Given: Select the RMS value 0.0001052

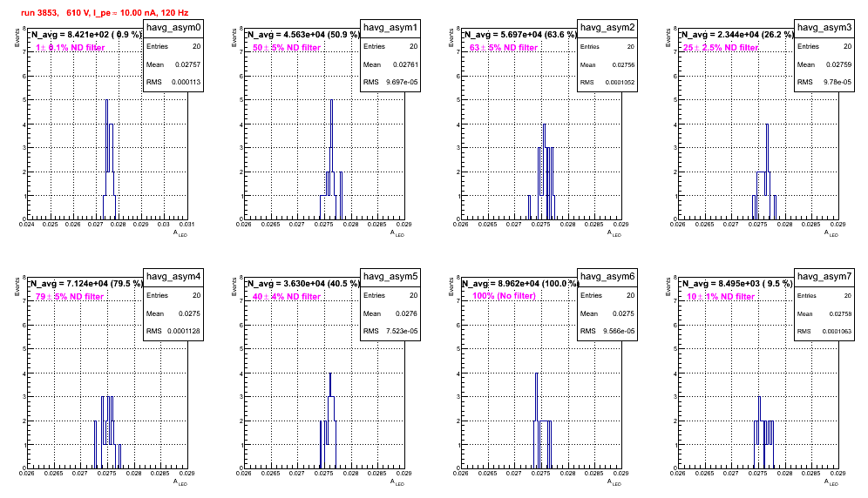Looking at the screenshot, I should [620, 82].
